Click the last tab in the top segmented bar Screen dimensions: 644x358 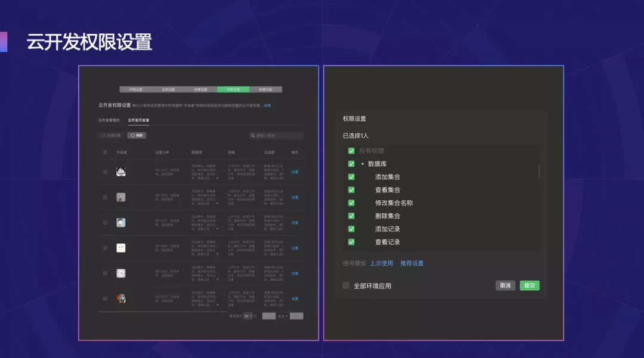tap(266, 89)
